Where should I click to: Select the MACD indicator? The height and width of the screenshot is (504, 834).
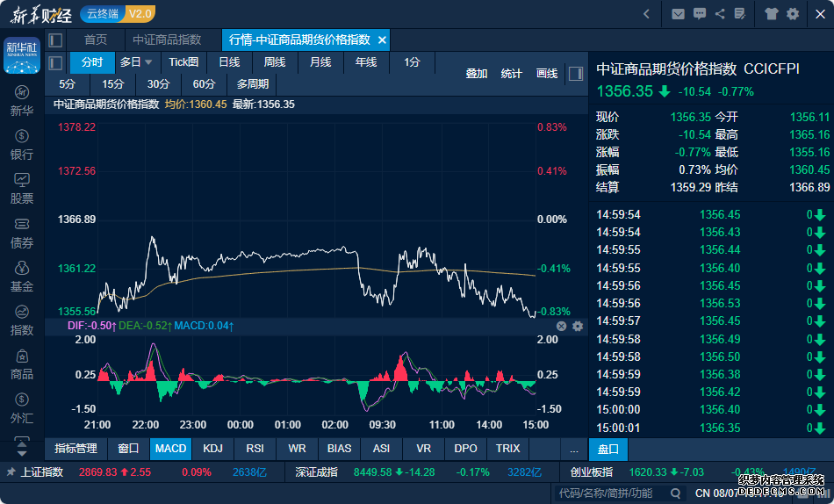pyautogui.click(x=170, y=449)
